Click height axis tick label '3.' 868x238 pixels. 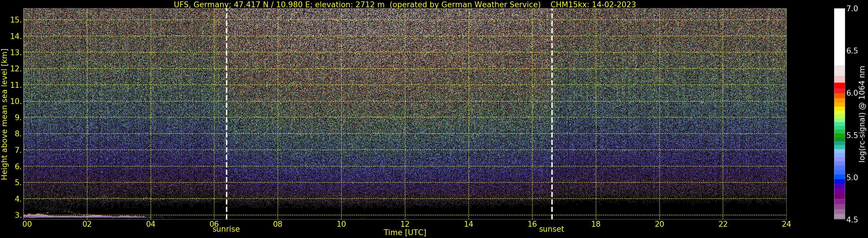(x=18, y=215)
